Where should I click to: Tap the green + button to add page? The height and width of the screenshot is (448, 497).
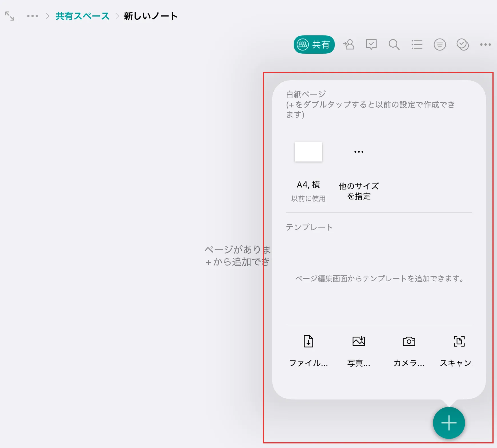pyautogui.click(x=448, y=423)
